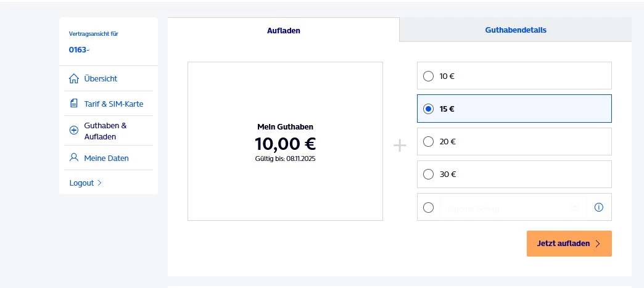This screenshot has height=288, width=644.
Task: Pick the 30 € top-up option
Action: tap(429, 175)
